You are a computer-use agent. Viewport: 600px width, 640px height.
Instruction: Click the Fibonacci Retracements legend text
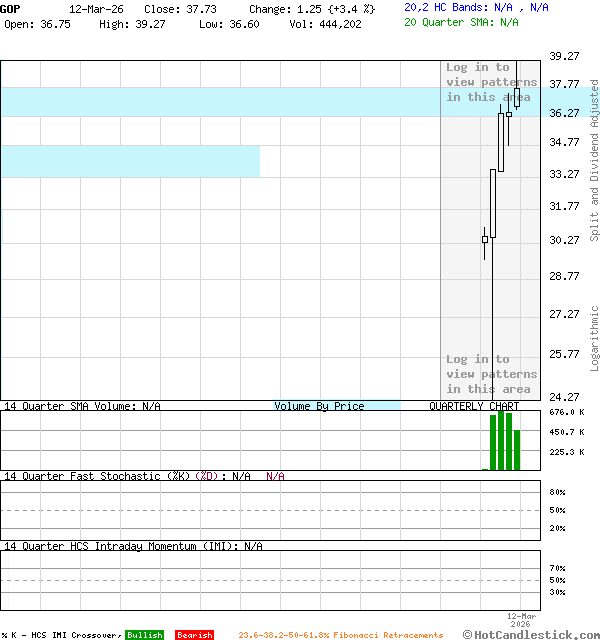pos(340,635)
